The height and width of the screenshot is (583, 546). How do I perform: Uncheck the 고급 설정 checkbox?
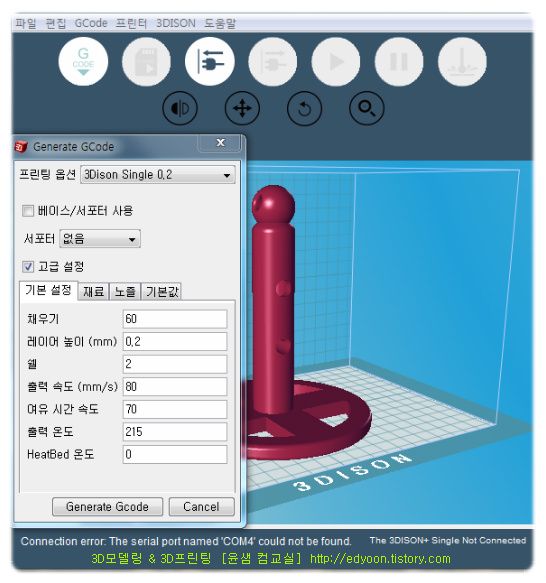point(28,267)
